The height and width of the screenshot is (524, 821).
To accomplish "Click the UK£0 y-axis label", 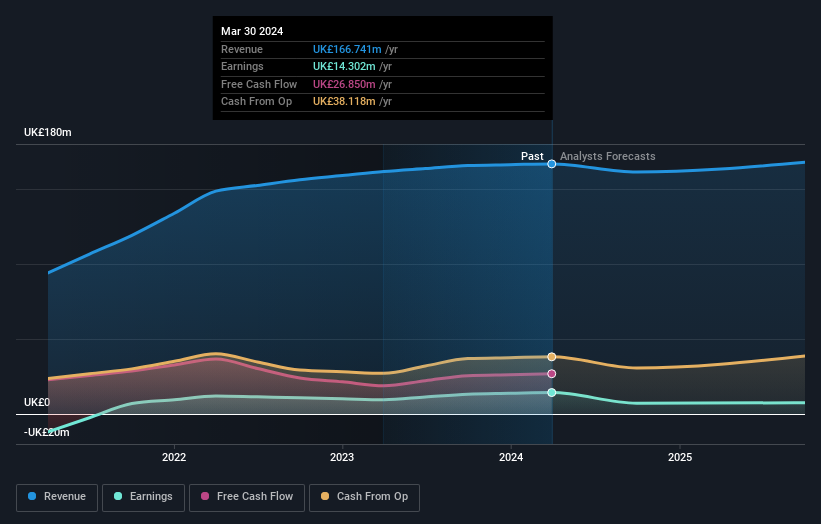I will 37,402.
